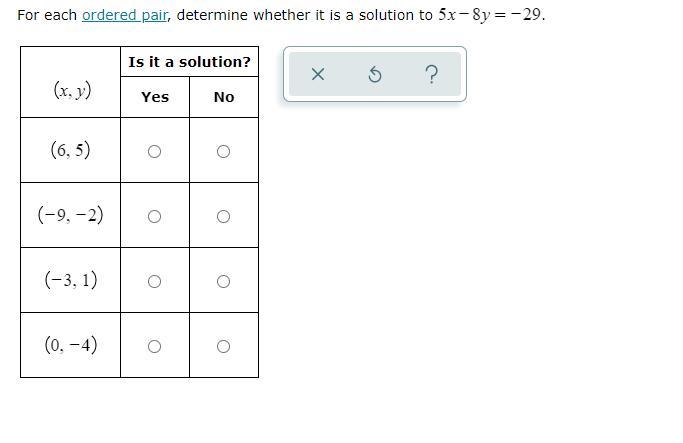This screenshot has width=683, height=443.
Task: Pick Yes for the pair (0, −4)
Action: [x=154, y=347]
